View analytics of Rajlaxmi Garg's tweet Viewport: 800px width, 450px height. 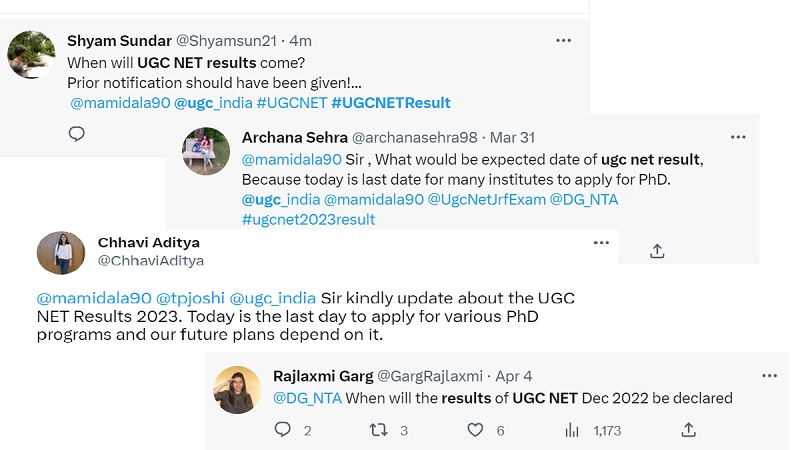[573, 430]
